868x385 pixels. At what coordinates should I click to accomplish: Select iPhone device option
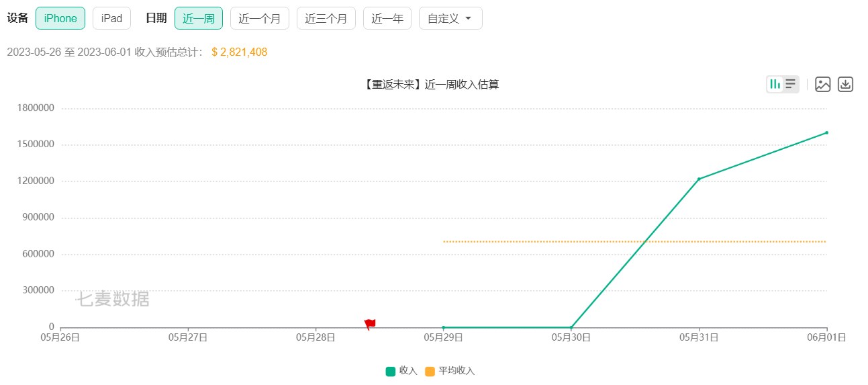(60, 18)
